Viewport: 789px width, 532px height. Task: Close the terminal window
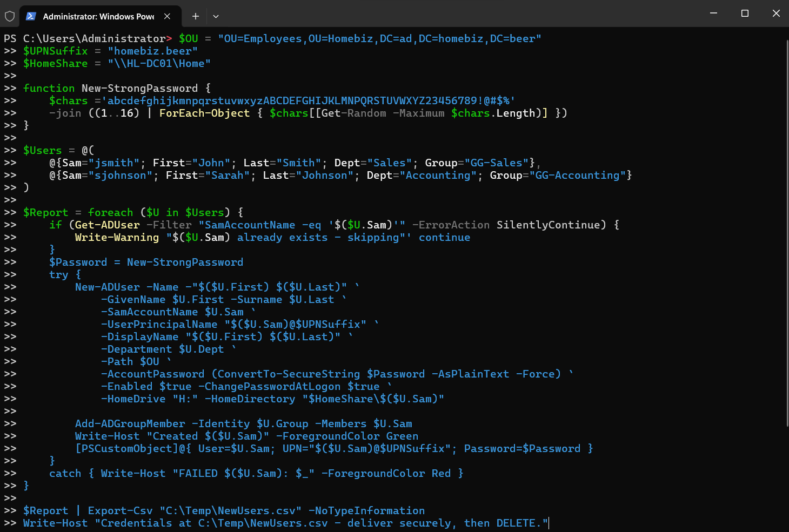776,13
